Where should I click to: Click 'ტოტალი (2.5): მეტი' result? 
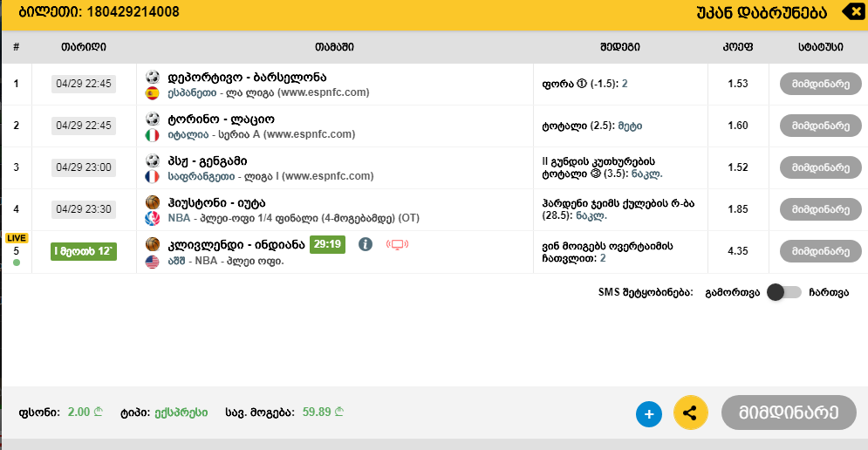pos(591,126)
